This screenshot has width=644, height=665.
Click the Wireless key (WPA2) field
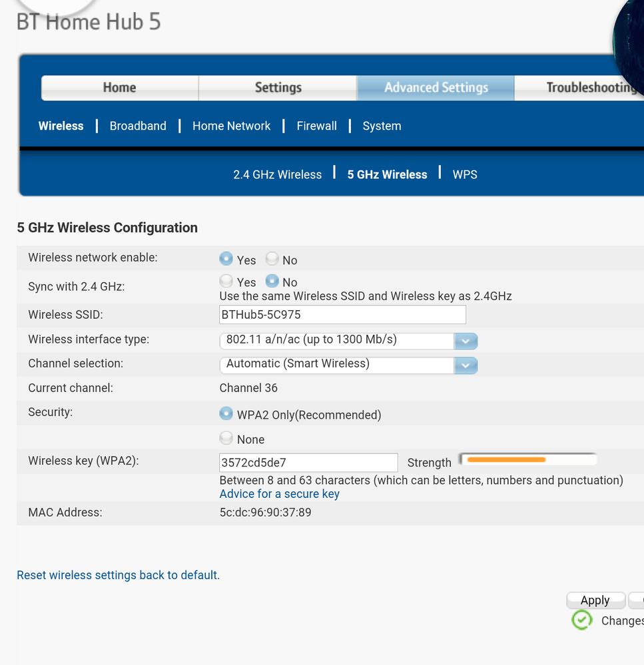pyautogui.click(x=309, y=463)
